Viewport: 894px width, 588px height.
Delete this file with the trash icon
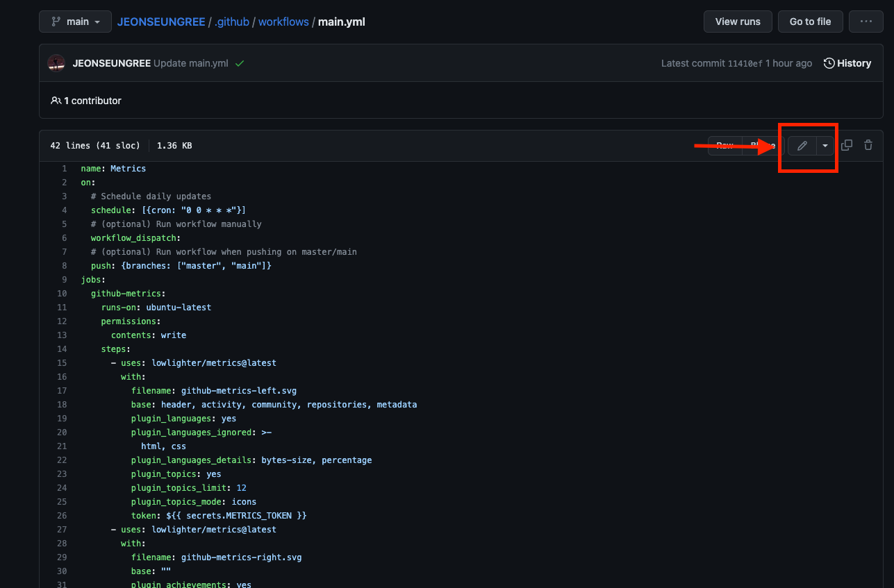click(868, 146)
